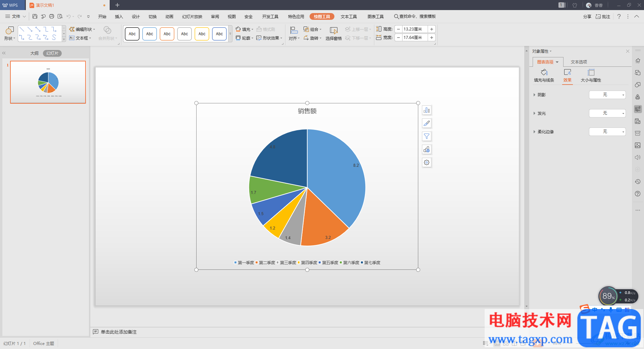The height and width of the screenshot is (349, 644).
Task: Click the chart filter funnel button
Action: coord(427,136)
